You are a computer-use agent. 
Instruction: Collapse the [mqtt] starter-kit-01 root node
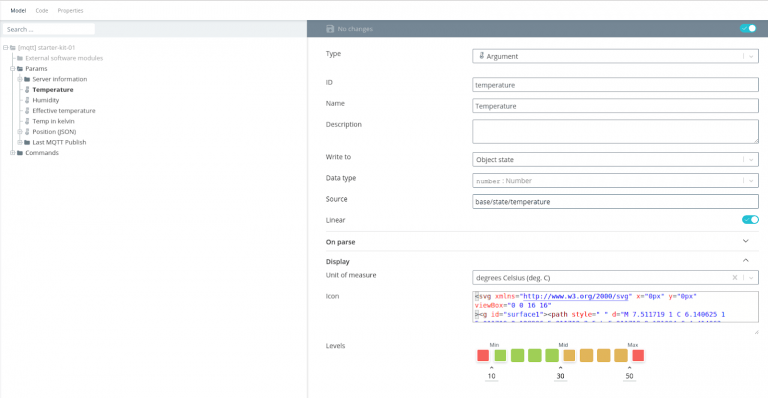click(5, 47)
